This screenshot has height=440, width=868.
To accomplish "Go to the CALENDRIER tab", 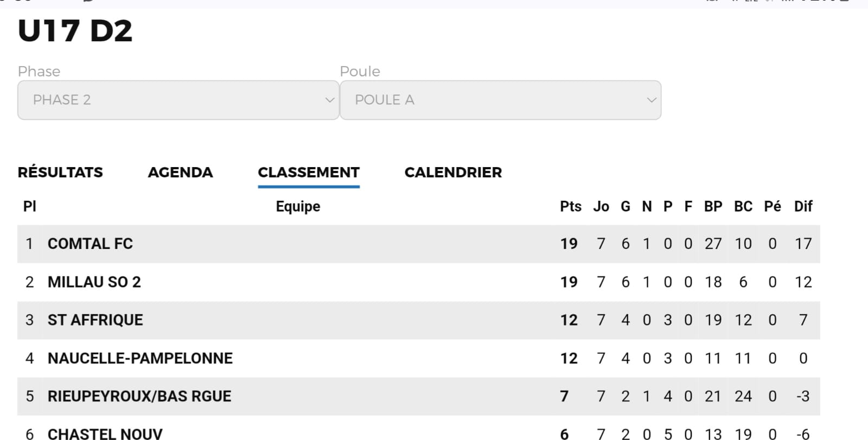I will pos(453,173).
